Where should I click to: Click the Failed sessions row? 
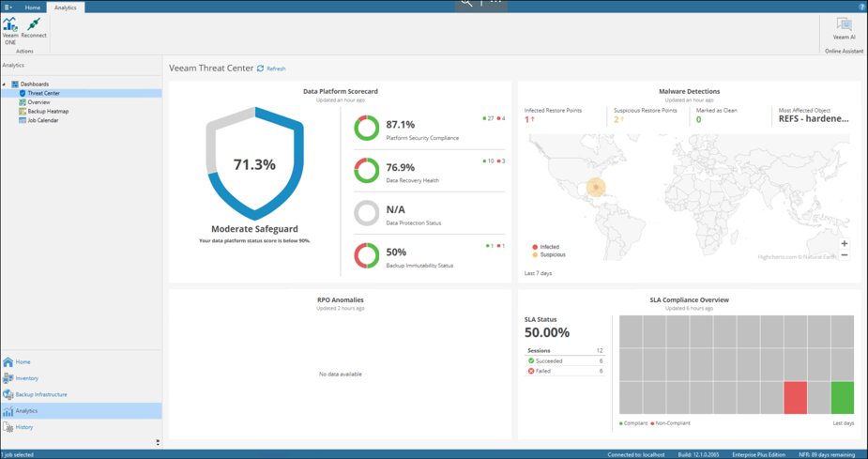(x=565, y=371)
